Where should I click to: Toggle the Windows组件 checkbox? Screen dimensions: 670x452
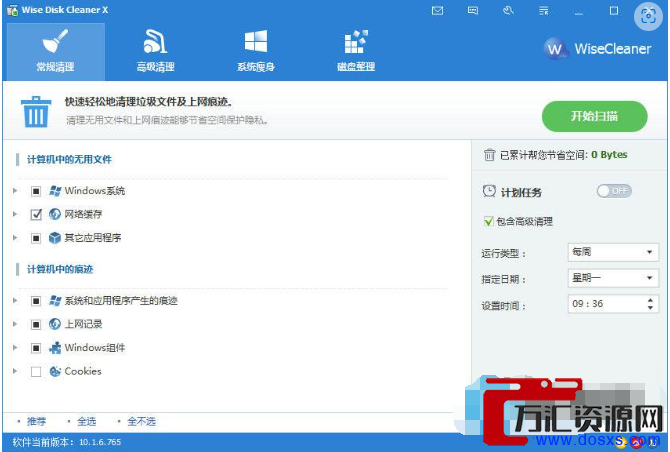[36, 348]
